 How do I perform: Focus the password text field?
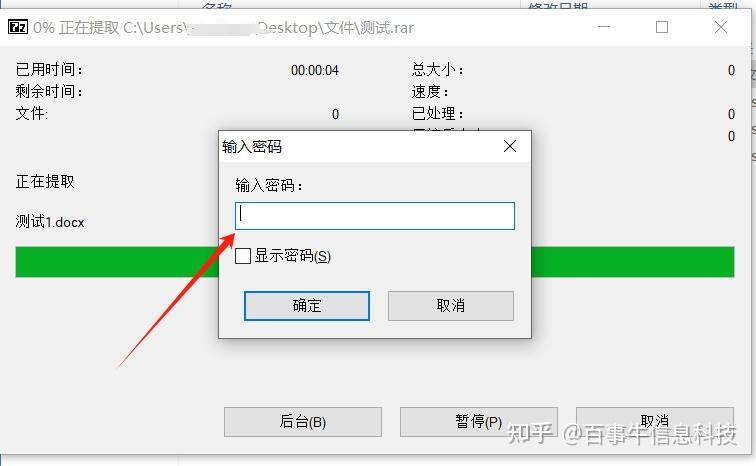pos(375,216)
